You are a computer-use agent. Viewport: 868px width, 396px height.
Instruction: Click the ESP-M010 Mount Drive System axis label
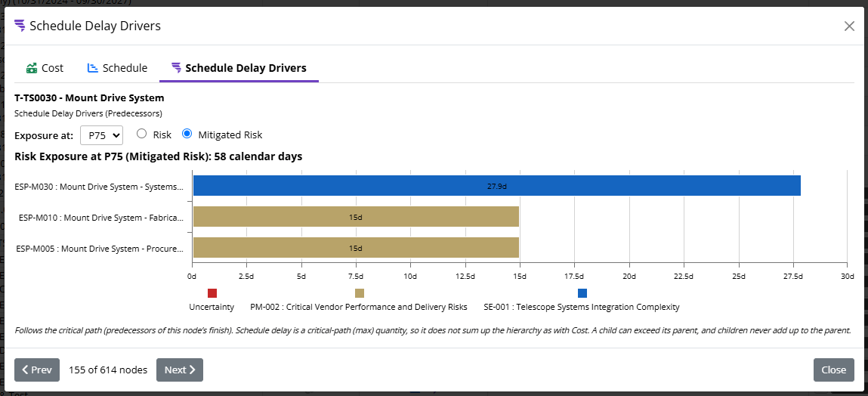(100, 218)
